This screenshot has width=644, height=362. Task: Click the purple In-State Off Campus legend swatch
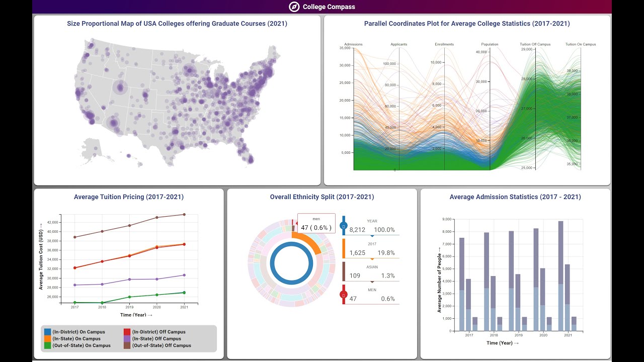[x=127, y=339]
